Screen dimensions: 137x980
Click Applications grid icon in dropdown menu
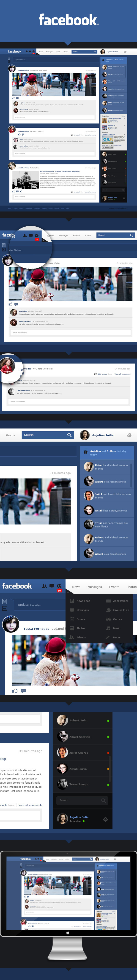coord(108,601)
